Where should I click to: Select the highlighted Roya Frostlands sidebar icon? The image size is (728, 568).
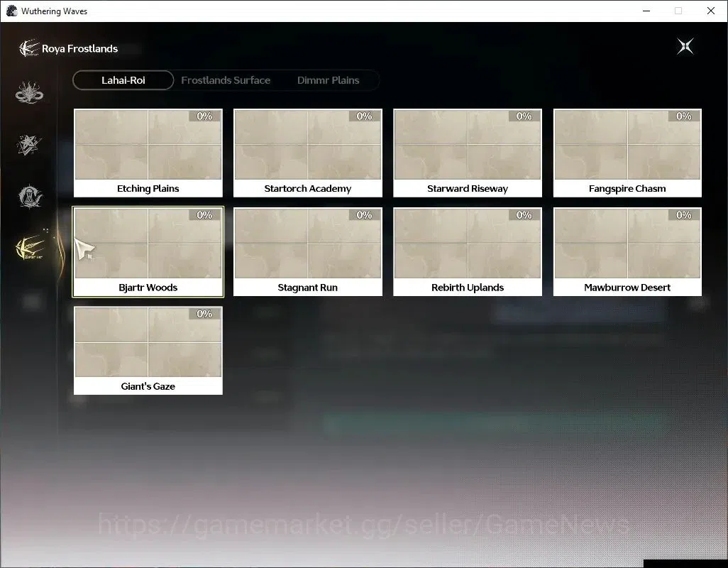31,248
